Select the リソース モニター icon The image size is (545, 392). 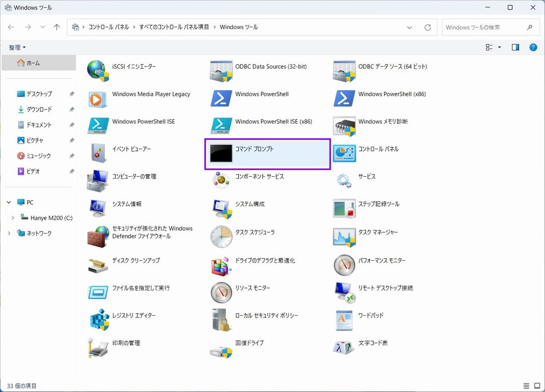[x=221, y=292]
